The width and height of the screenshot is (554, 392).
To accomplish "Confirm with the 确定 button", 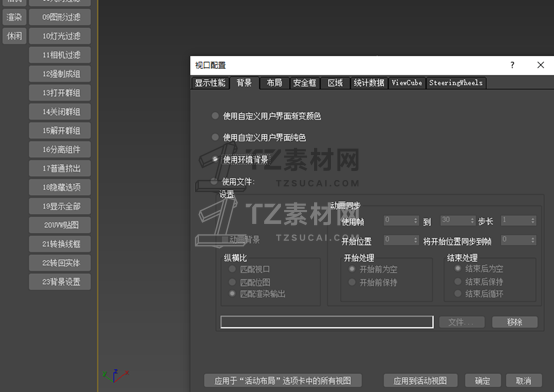I will coord(483,381).
